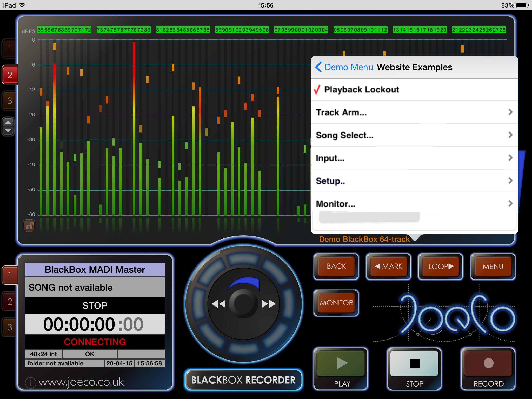Screen dimensions: 532x399
Task: Select channel group 73-80 label
Action: point(124,30)
